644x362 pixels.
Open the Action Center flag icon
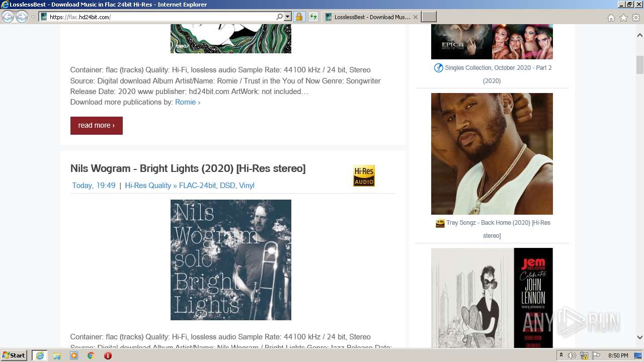pos(596,355)
